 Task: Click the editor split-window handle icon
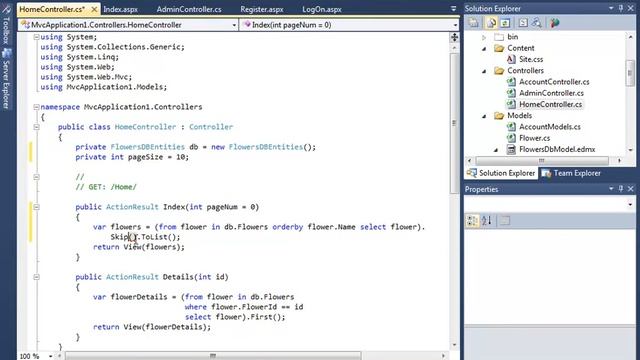pyautogui.click(x=454, y=38)
